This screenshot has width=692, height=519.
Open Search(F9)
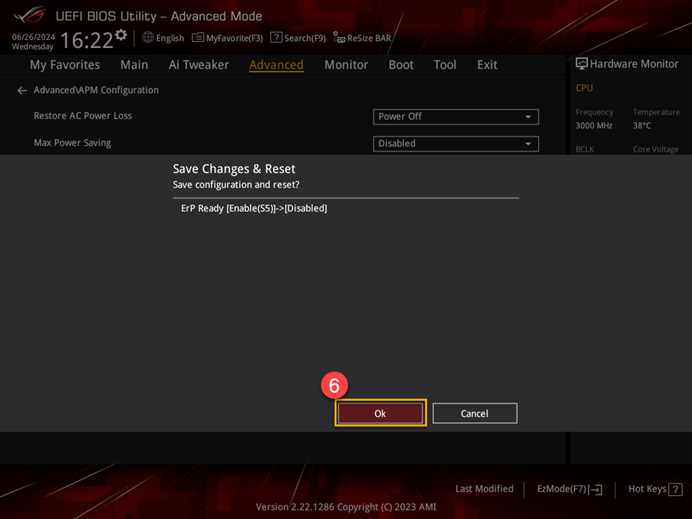coord(298,38)
